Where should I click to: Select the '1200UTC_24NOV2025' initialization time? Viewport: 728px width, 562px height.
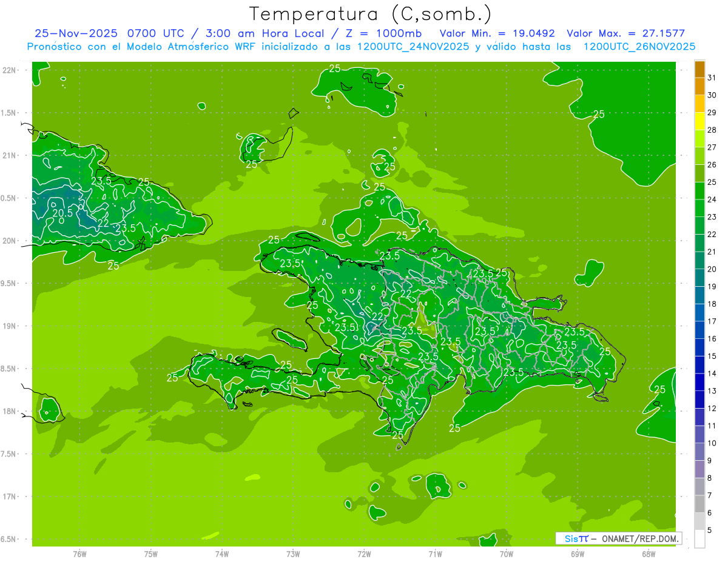[x=413, y=47]
